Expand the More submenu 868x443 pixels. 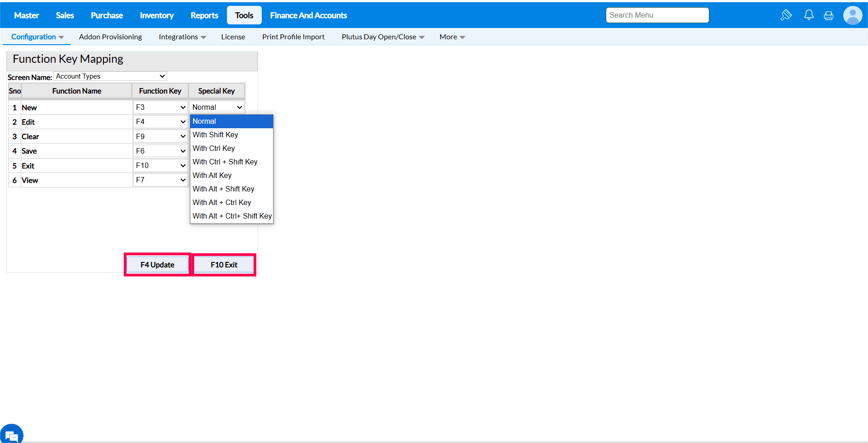(x=452, y=37)
